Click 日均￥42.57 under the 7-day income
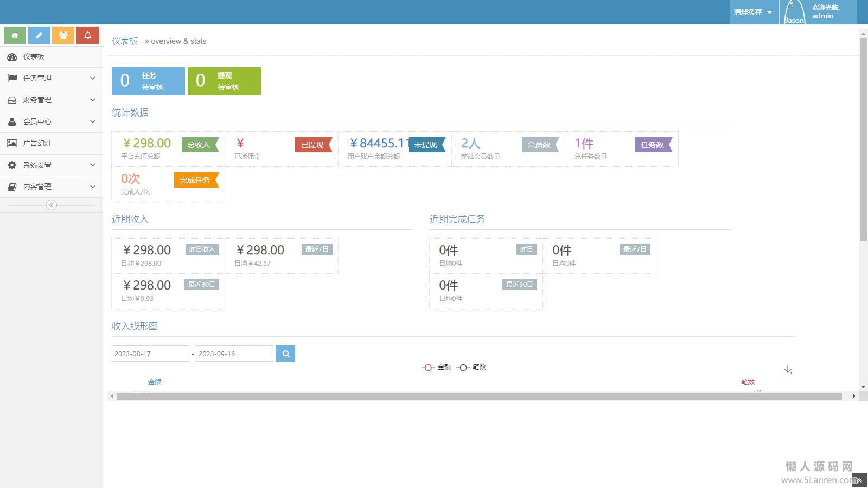The image size is (868, 488). (x=252, y=264)
